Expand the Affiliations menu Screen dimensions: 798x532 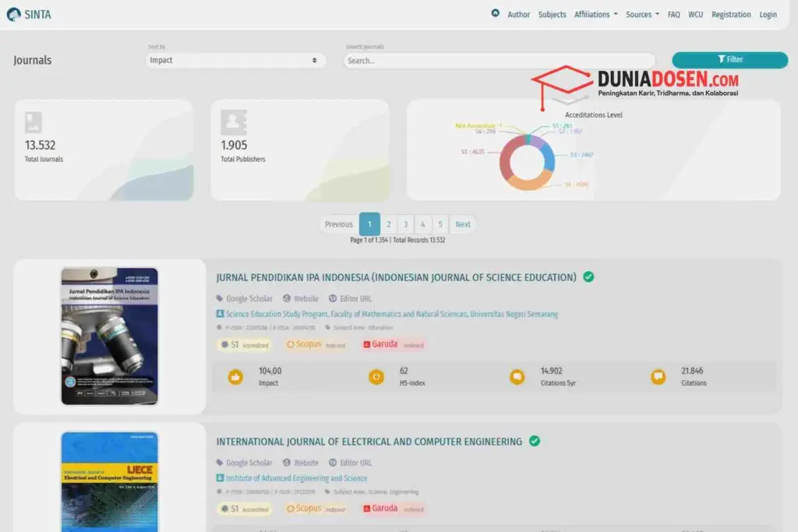click(594, 13)
